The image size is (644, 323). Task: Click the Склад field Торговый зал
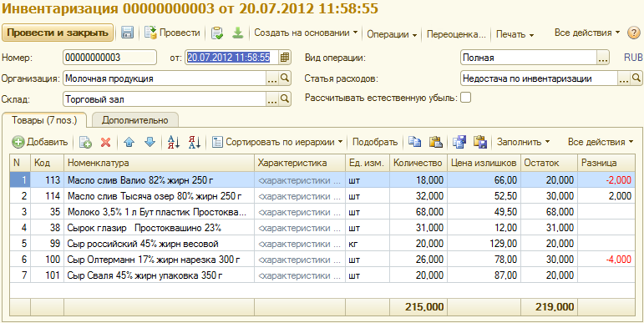[x=165, y=99]
